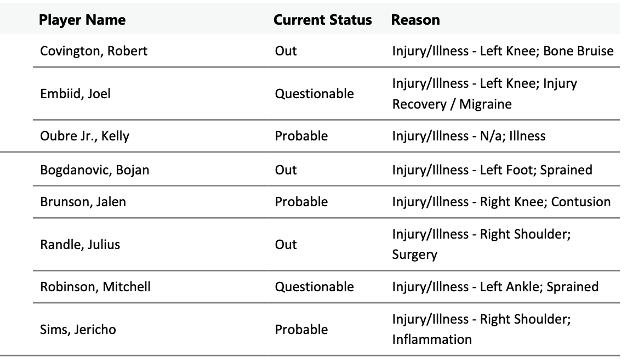Click Embiid's Questionable status cell
This screenshot has width=644, height=362.
(x=314, y=94)
